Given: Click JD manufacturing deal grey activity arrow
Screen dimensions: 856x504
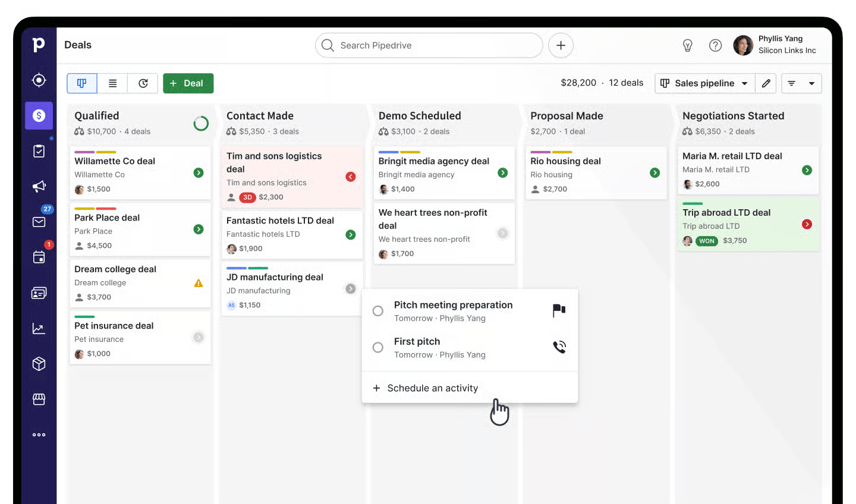Looking at the screenshot, I should click(x=351, y=289).
